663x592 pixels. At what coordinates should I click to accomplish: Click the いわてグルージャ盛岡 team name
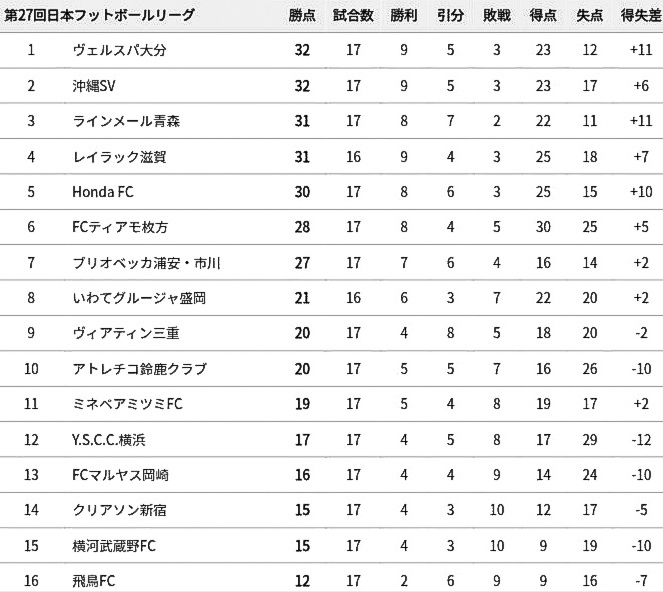click(139, 298)
